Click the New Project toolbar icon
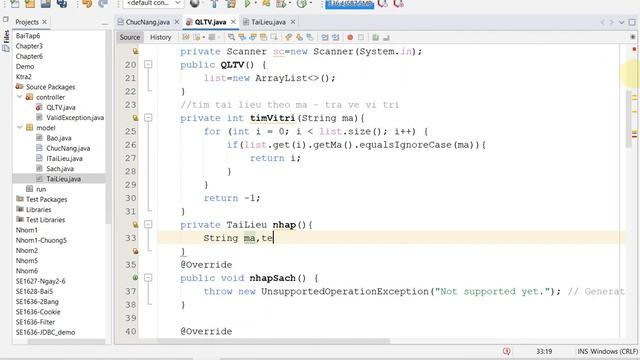The height and width of the screenshot is (360, 640). pos(30,4)
